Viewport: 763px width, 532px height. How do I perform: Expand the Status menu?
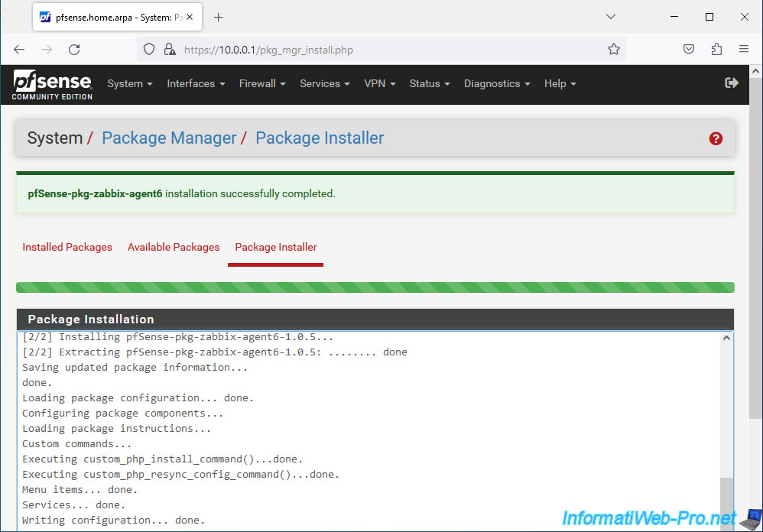point(430,83)
